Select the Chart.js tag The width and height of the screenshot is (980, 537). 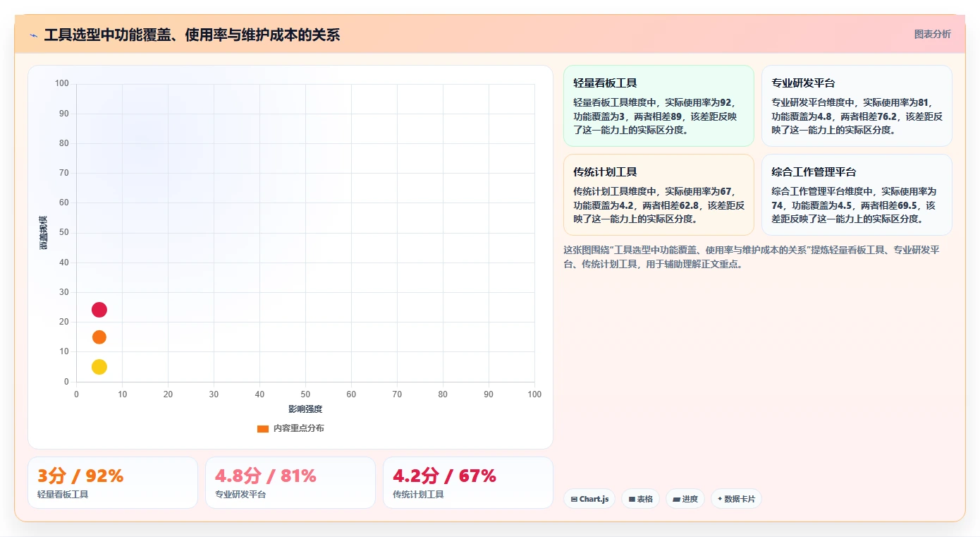(x=589, y=499)
